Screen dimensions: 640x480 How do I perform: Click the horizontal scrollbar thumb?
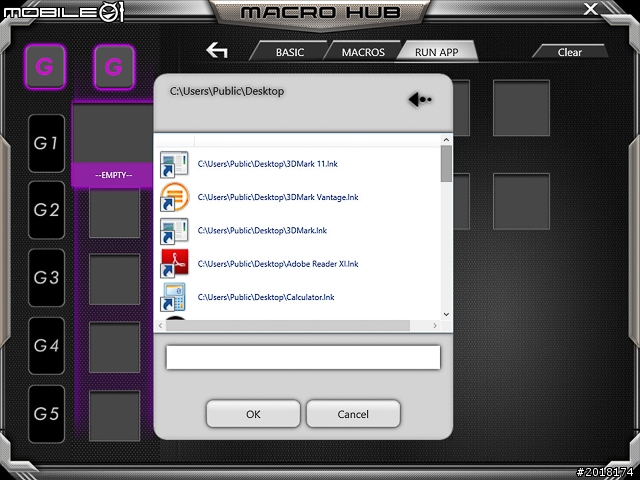coord(288,325)
